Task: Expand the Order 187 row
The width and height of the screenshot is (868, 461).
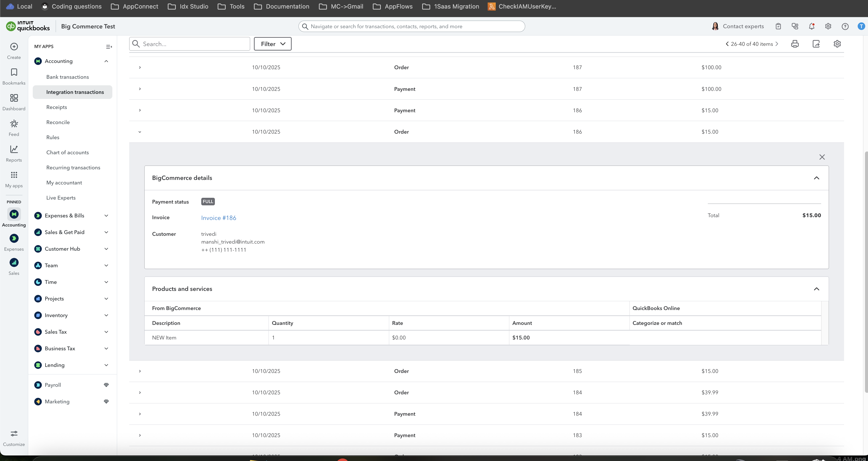Action: coord(140,67)
